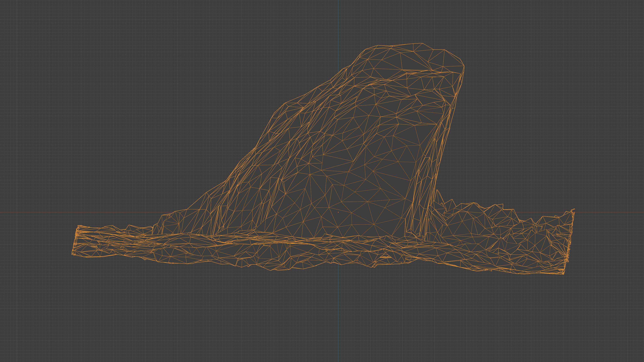Click the orange object origin dot

[338, 212]
